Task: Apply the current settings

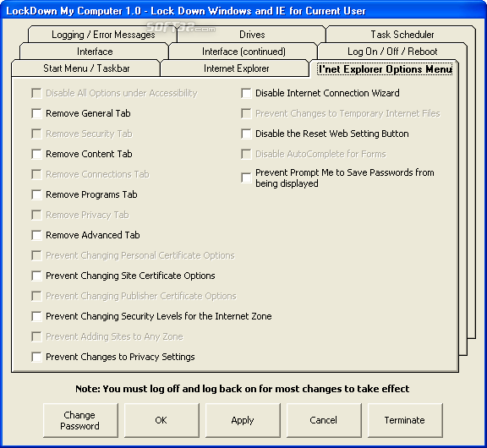Action: pos(243,420)
